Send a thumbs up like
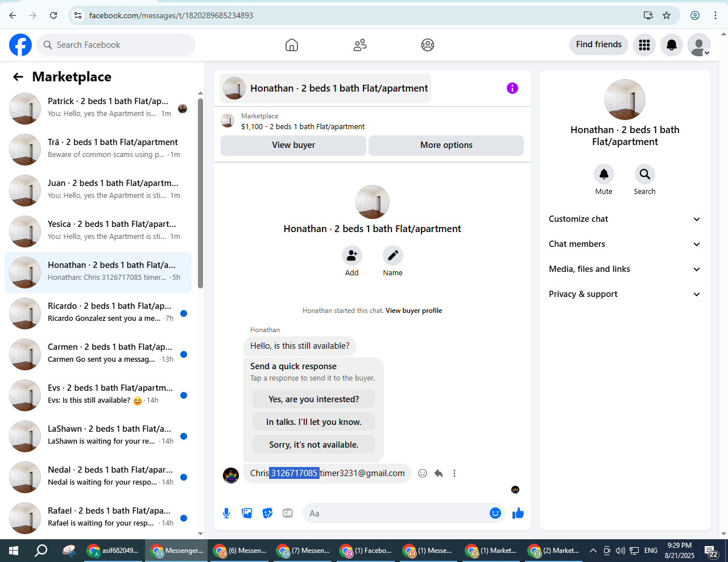Viewport: 728px width, 562px height. (518, 513)
